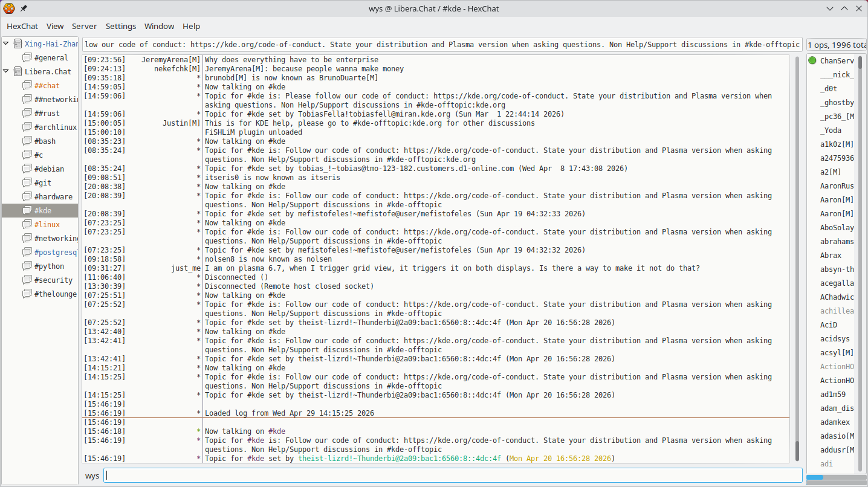
Task: Click nick just_me in the chat log
Action: coord(186,268)
